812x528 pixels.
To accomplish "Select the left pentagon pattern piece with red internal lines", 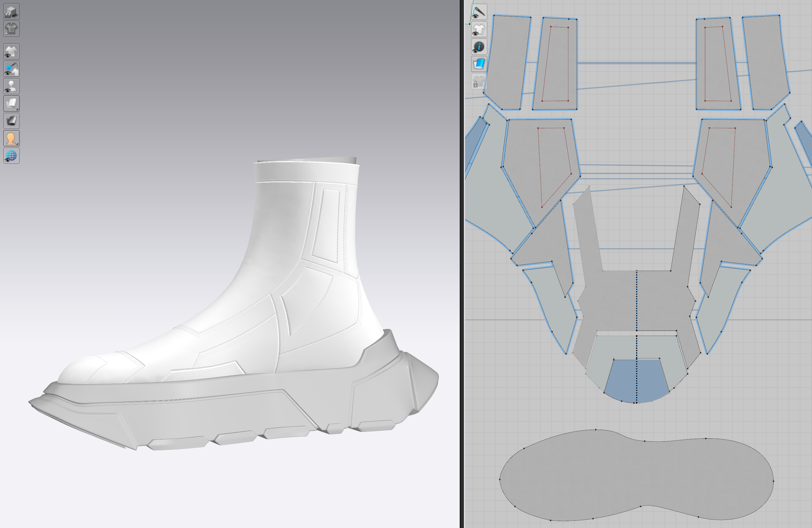I will 541,170.
